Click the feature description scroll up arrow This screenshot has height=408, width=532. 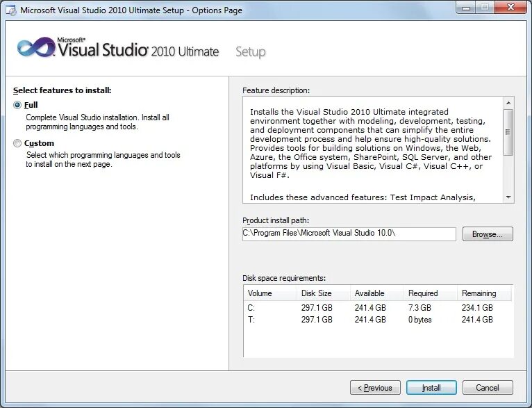(508, 103)
